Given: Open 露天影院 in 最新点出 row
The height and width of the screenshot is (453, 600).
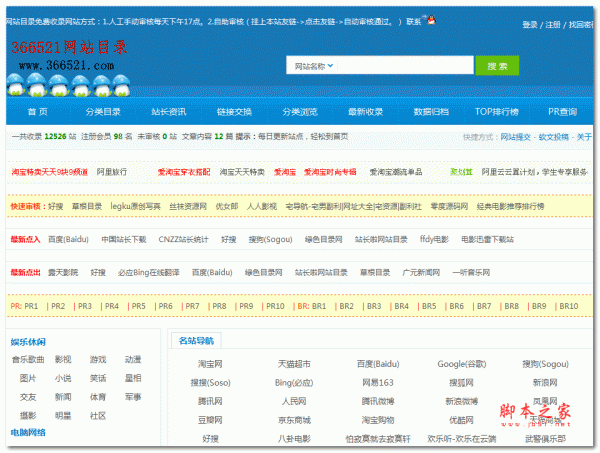Looking at the screenshot, I should tap(63, 272).
